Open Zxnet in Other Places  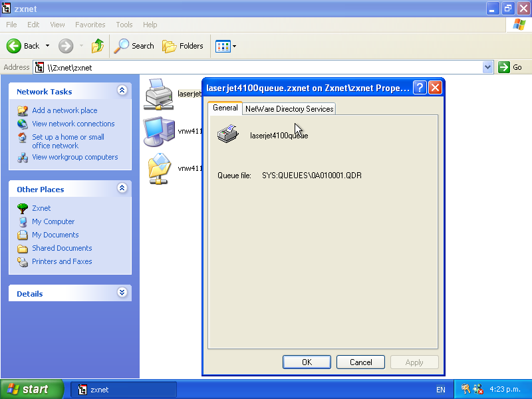[41, 208]
